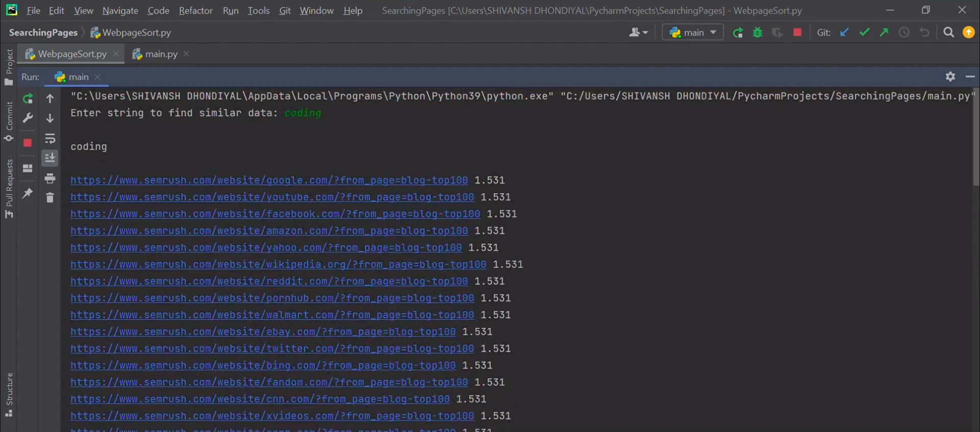Pin the run tab
Image resolution: width=980 pixels, height=432 pixels.
pos(28,193)
